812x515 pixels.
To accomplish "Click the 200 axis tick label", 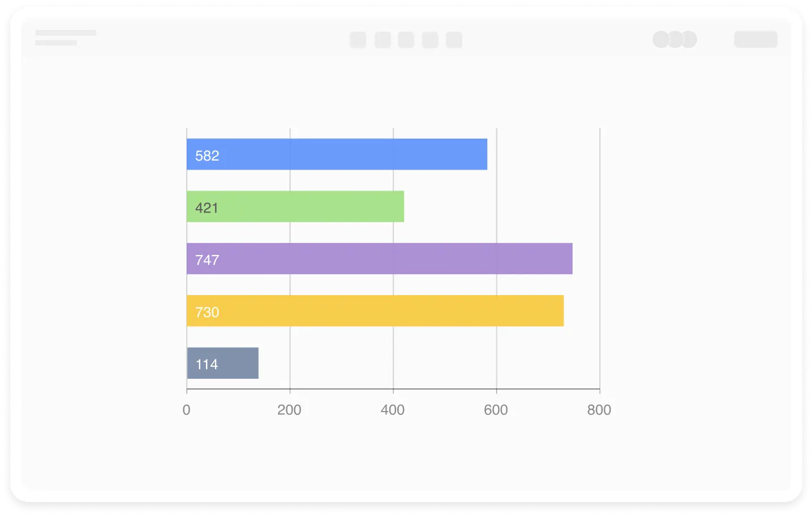I will tap(289, 410).
